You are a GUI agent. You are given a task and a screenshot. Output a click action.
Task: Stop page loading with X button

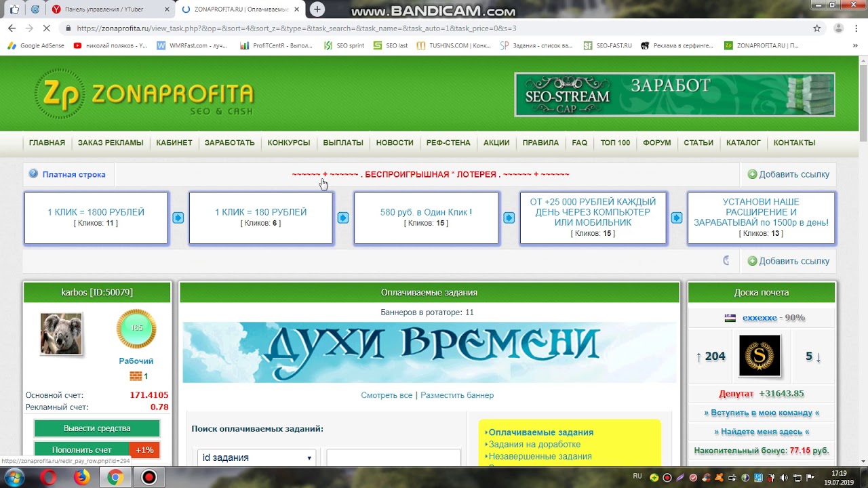(46, 28)
